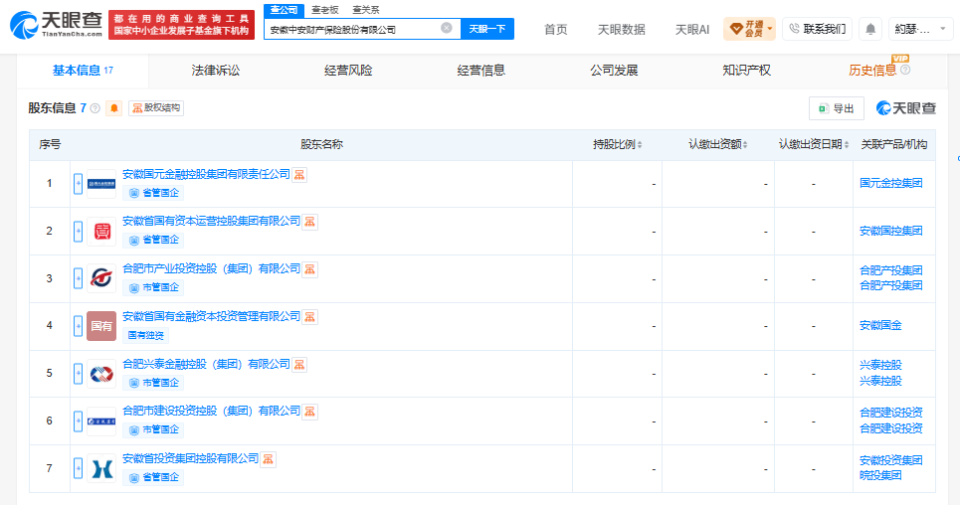Screen dimensions: 960x505
Task: Open the help icon beside 历史信息
Action: click(x=905, y=70)
